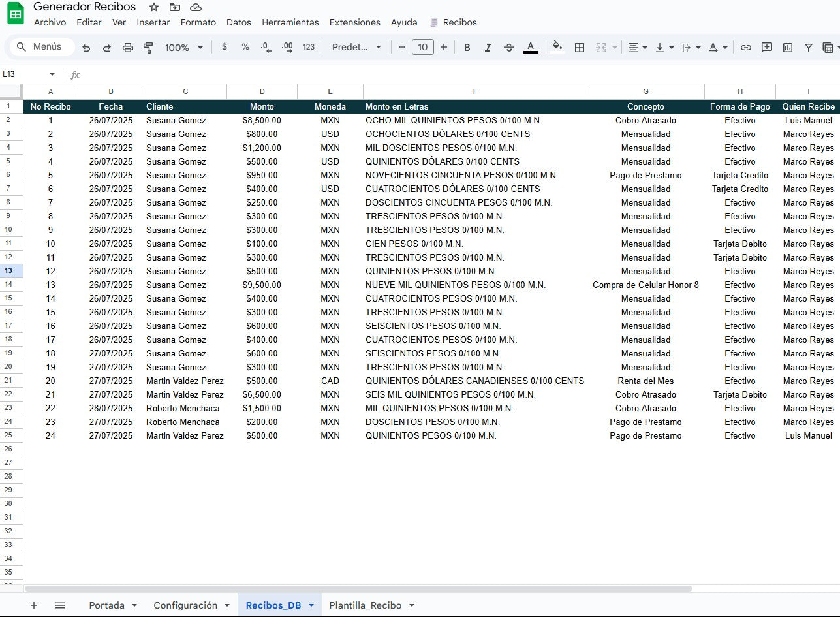Image resolution: width=840 pixels, height=617 pixels.
Task: Switch to the Portada sheet tab
Action: click(106, 605)
